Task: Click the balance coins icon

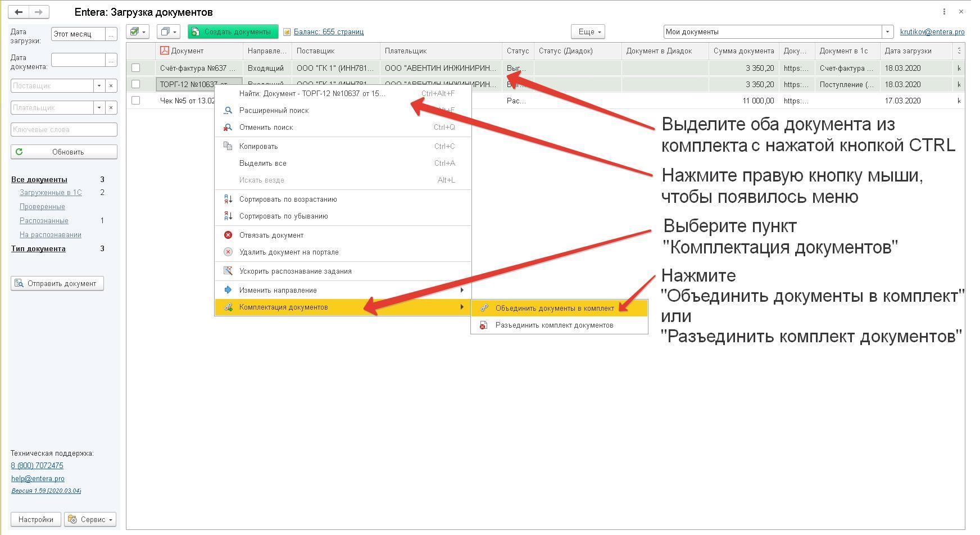Action: (287, 32)
